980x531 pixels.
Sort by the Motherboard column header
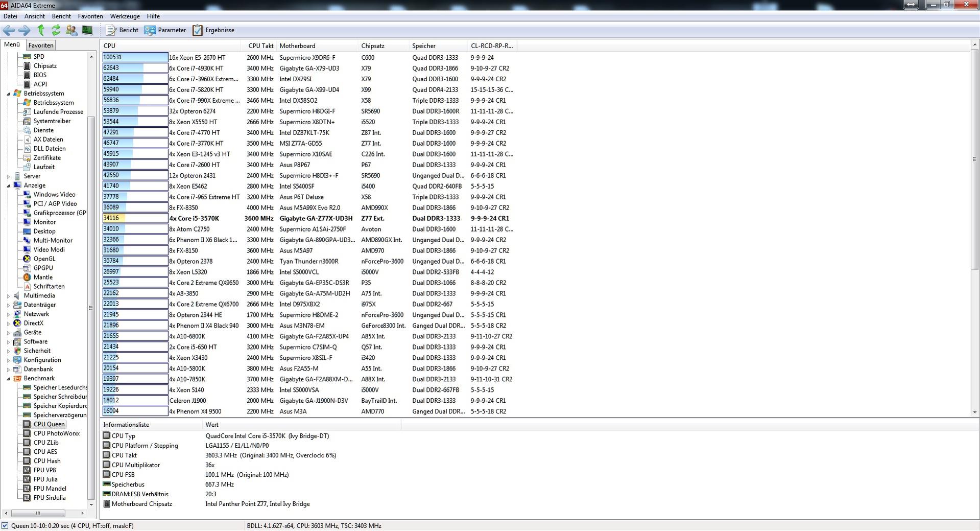[x=317, y=46]
